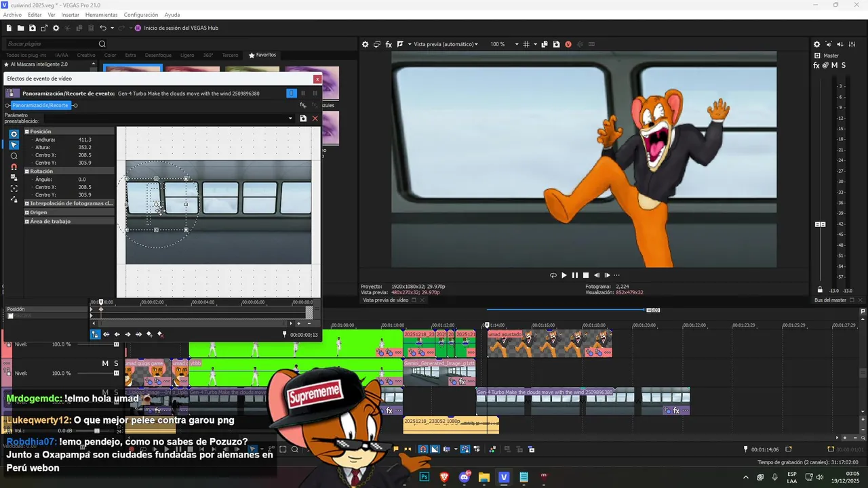Undo the last action
The image size is (868, 488).
(x=103, y=28)
